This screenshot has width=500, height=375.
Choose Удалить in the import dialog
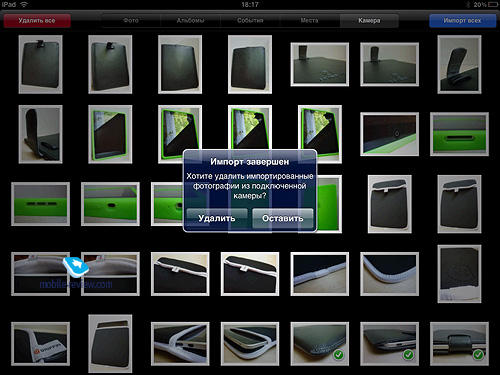[x=217, y=218]
